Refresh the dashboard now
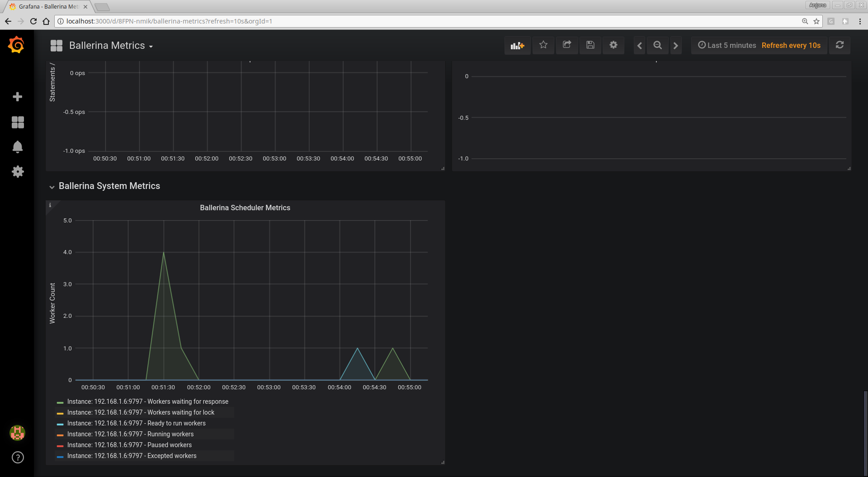Viewport: 868px width, 477px height. pyautogui.click(x=840, y=45)
